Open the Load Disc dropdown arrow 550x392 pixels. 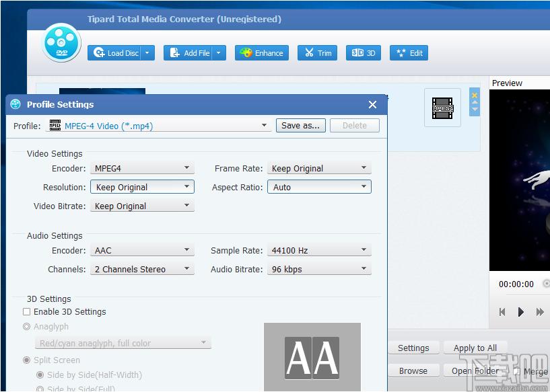pos(147,53)
